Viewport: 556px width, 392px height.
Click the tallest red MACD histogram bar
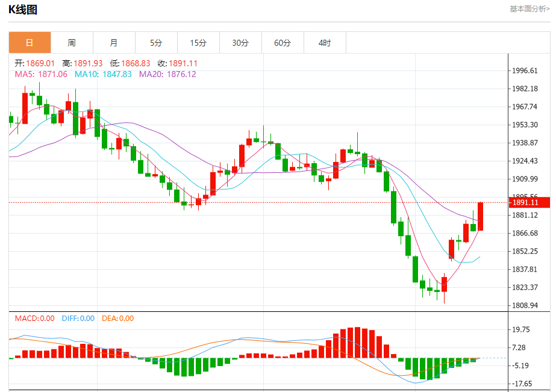357,343
